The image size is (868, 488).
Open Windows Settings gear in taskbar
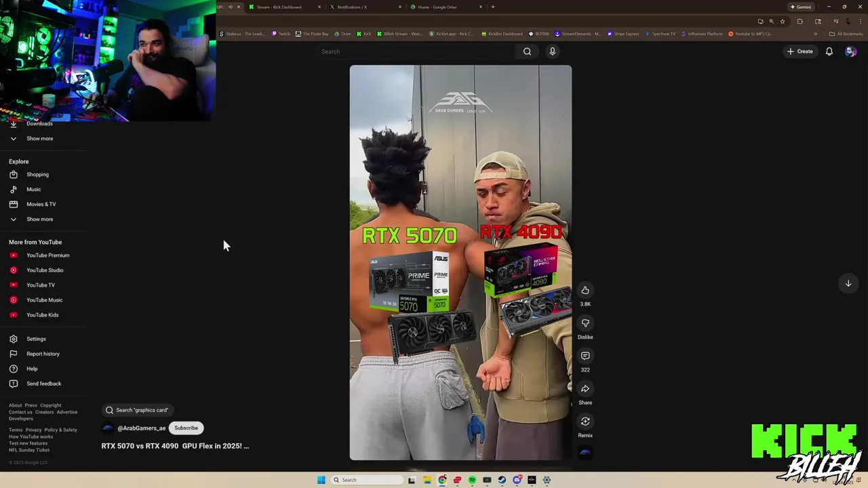point(547,480)
